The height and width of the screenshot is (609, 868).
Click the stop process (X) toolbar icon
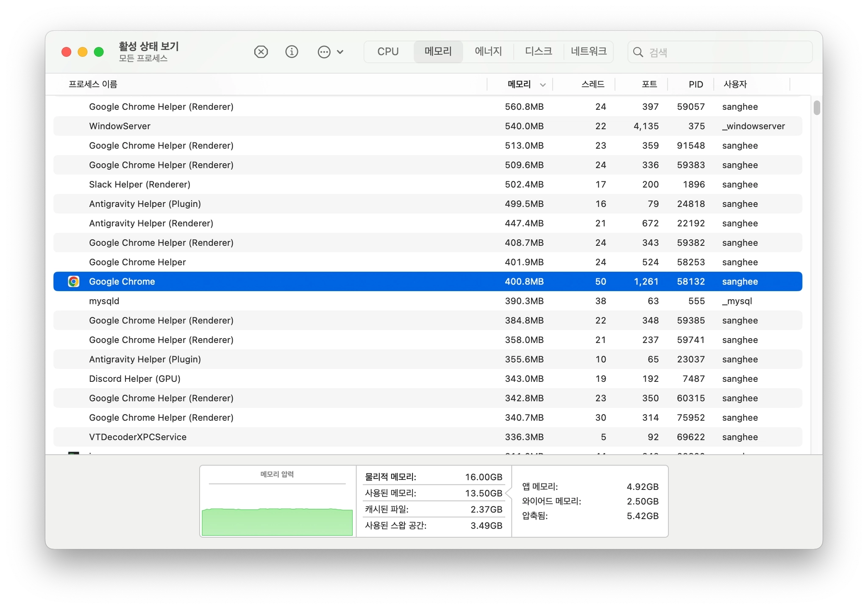(x=261, y=52)
